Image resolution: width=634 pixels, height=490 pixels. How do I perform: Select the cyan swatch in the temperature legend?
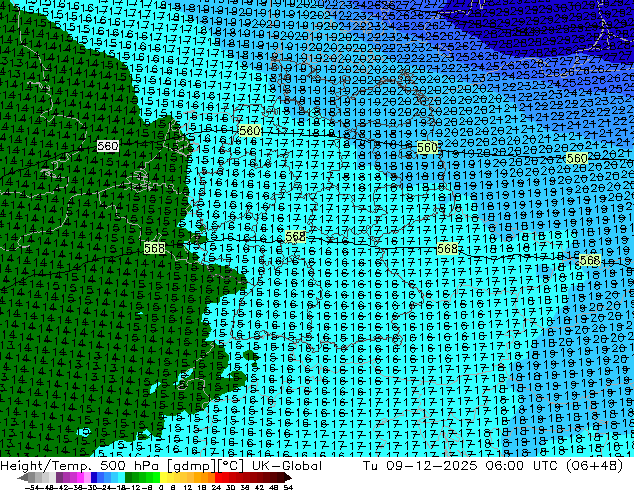(x=121, y=477)
